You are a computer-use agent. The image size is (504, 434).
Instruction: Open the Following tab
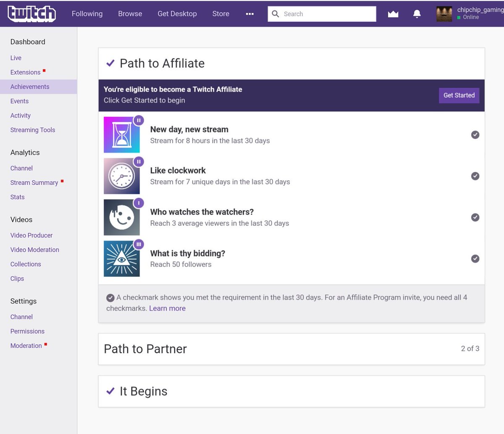pos(87,14)
